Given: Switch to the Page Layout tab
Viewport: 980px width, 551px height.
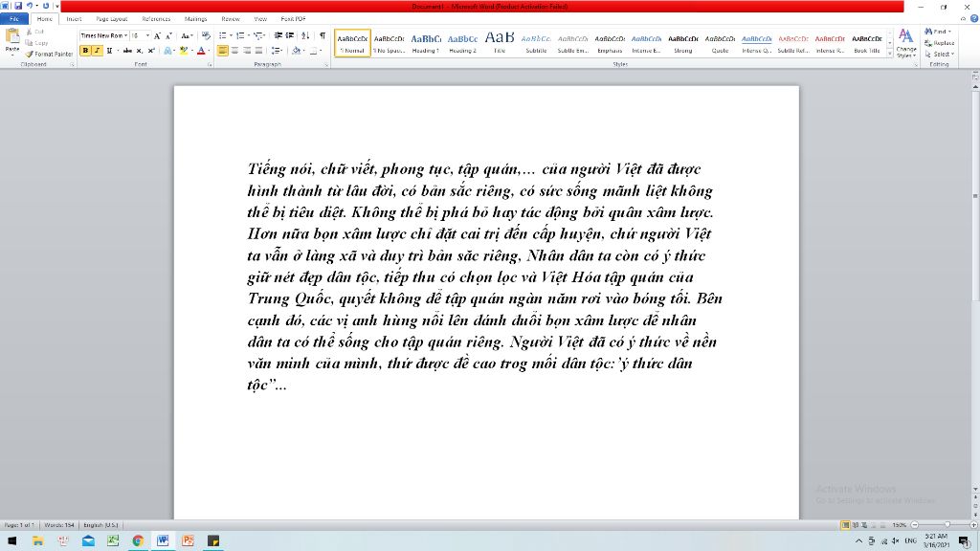Looking at the screenshot, I should 111,19.
